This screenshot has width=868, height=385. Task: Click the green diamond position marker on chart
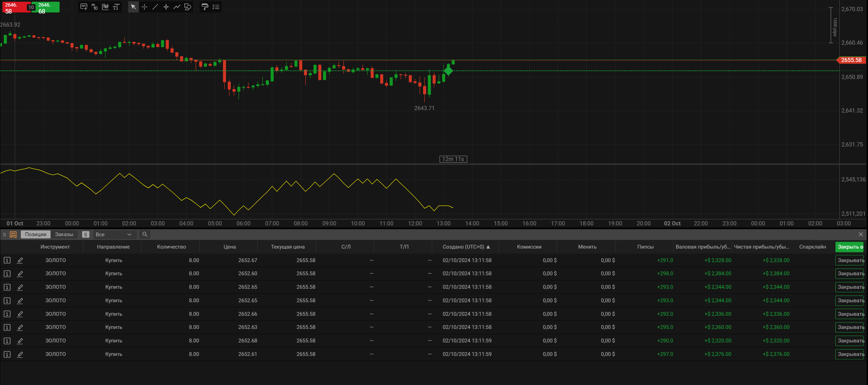coord(448,71)
